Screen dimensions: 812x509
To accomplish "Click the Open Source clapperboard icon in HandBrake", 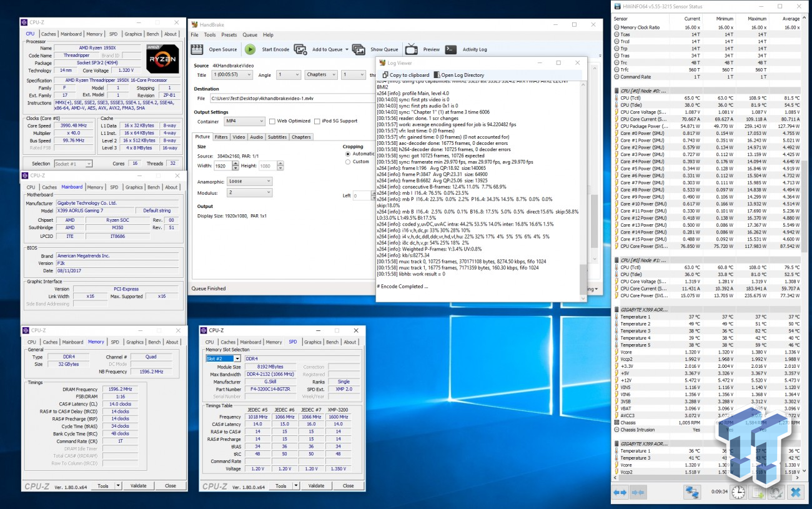I will 197,49.
